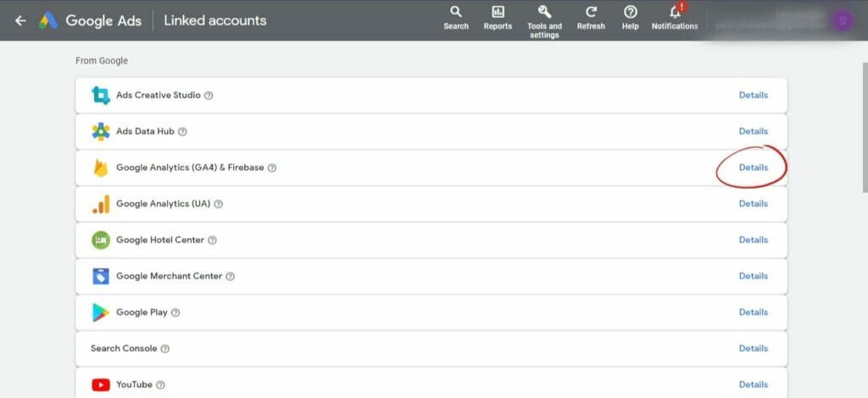The height and width of the screenshot is (398, 868).
Task: Click the From Google section heading
Action: (x=102, y=61)
